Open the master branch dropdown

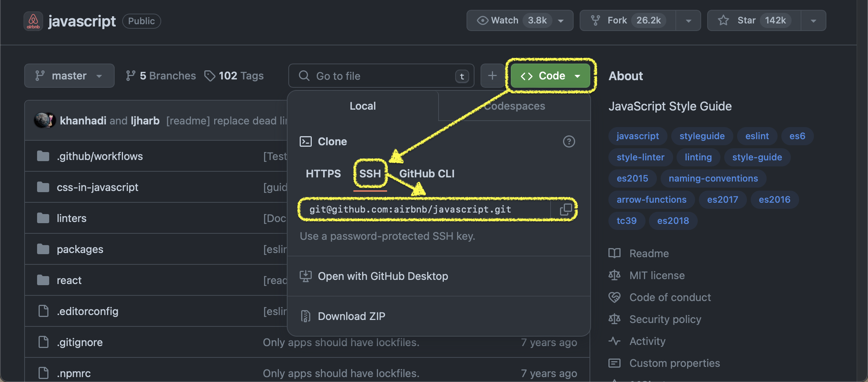click(69, 76)
